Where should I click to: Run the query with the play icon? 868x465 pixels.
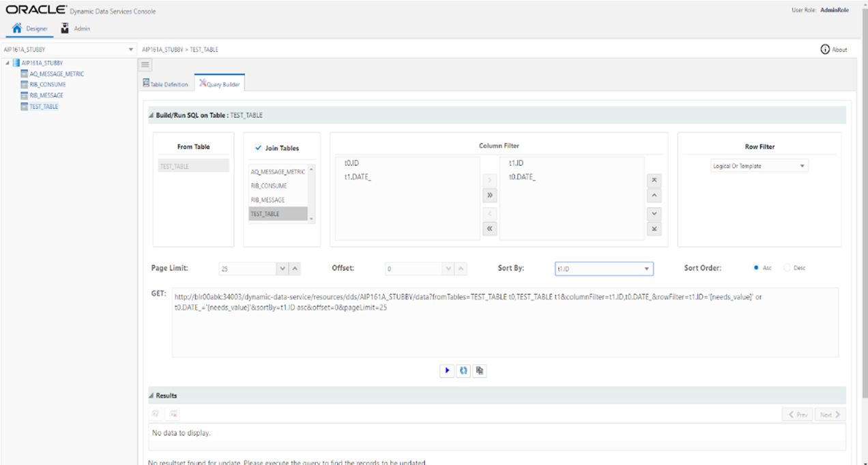pos(447,370)
